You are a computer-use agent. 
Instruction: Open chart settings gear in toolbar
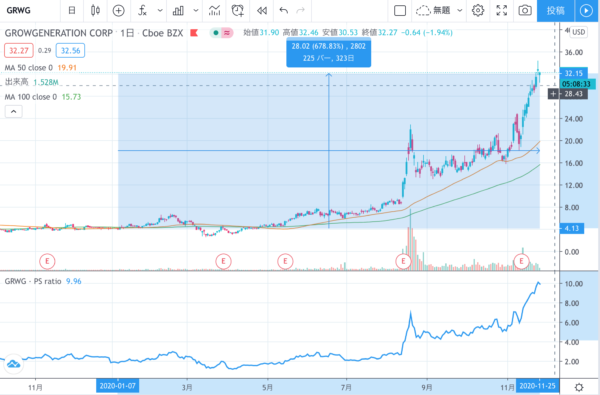pyautogui.click(x=478, y=10)
